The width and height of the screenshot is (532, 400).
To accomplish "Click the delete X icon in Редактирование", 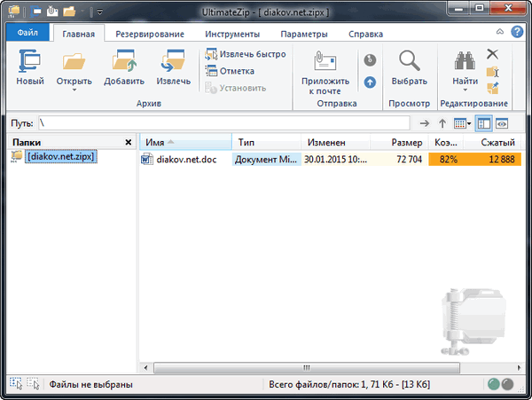I will click(492, 54).
